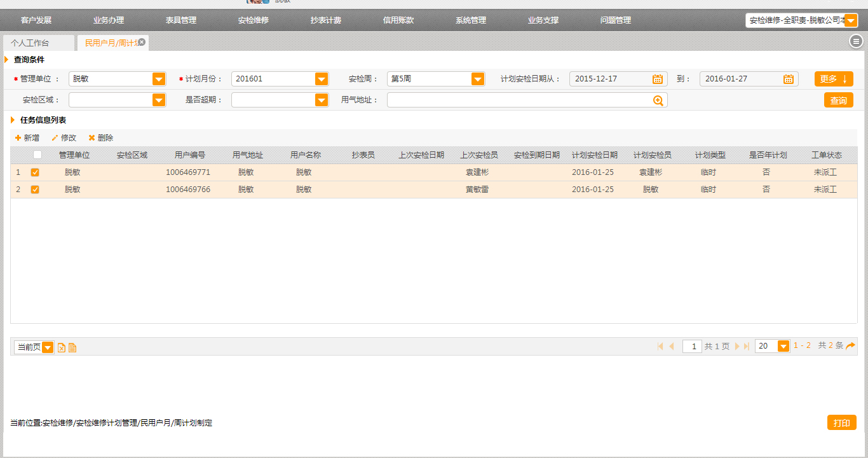This screenshot has width=868, height=458.
Task: Expand the 是否超期 dropdown
Action: [x=322, y=101]
